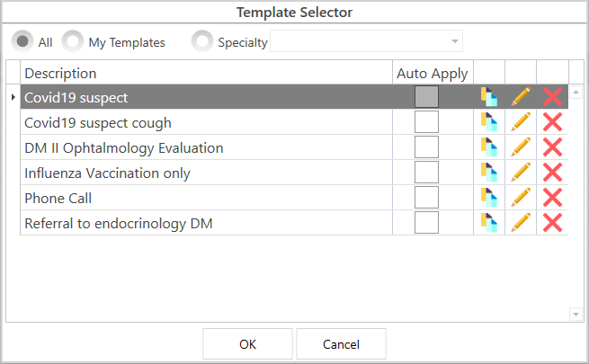Screen dimensions: 589x364
Task: Choose the Specialty radio button
Action: pos(203,41)
